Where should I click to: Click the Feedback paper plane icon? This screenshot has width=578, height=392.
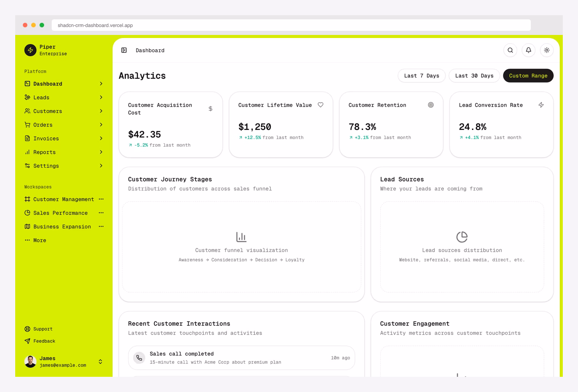[x=27, y=341]
